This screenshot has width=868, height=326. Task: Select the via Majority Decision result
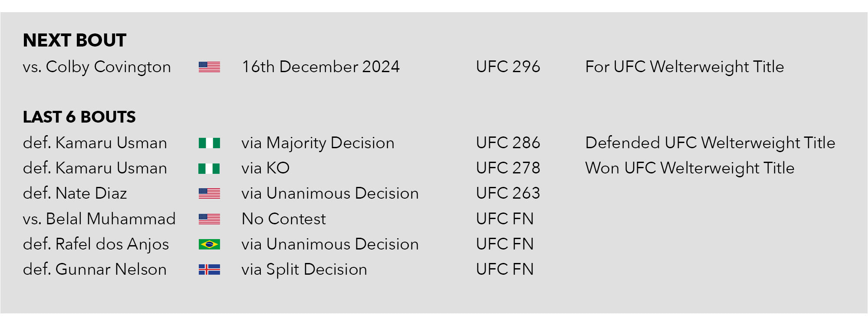coord(318,143)
